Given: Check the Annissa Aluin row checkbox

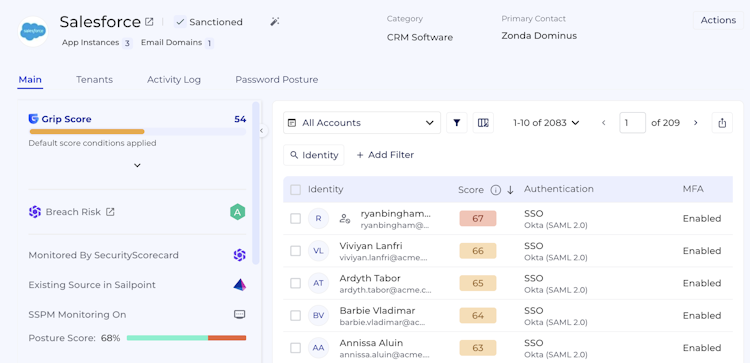Looking at the screenshot, I should click(x=296, y=348).
